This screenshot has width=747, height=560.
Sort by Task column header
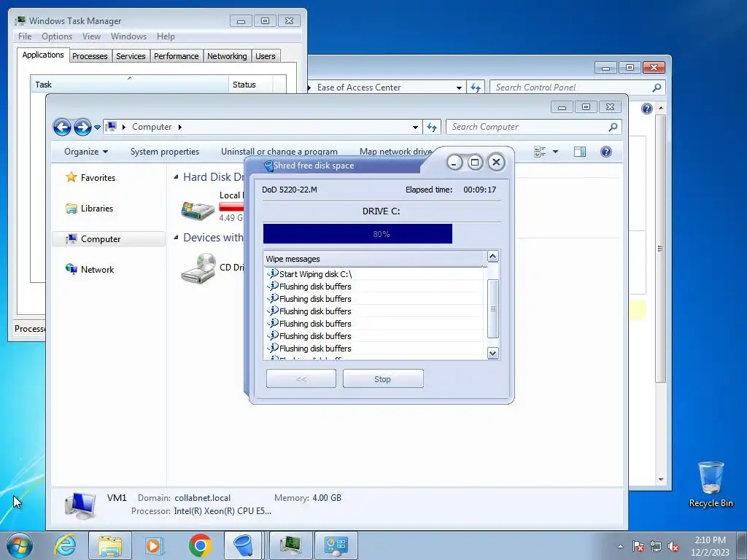tap(130, 85)
